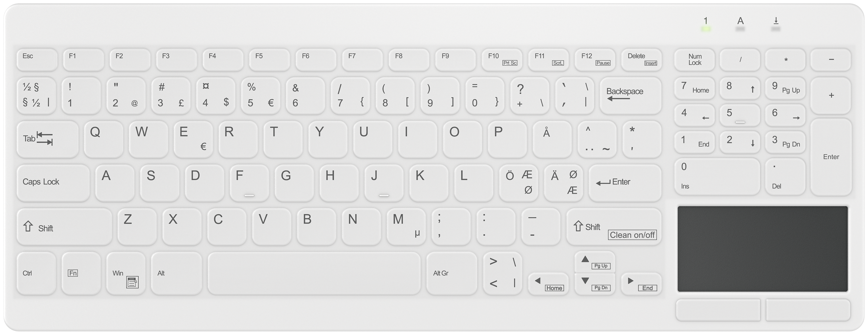This screenshot has height=335, width=868.
Task: Click the Alt Gr key
Action: (x=452, y=274)
